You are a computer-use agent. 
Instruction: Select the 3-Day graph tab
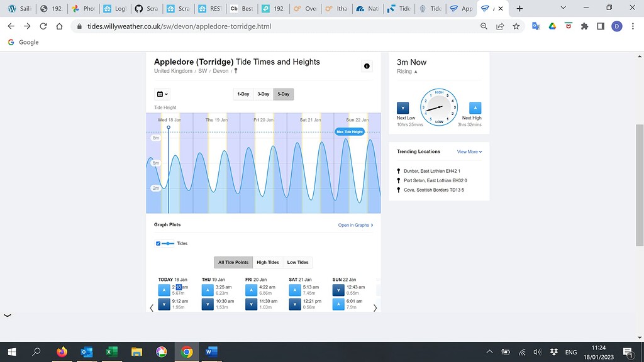(x=262, y=94)
